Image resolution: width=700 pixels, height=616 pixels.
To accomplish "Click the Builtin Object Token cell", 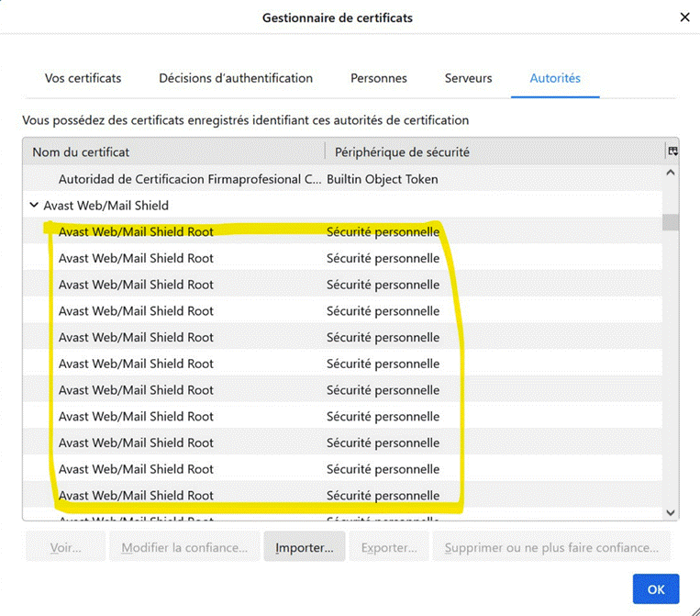I will pos(383,179).
